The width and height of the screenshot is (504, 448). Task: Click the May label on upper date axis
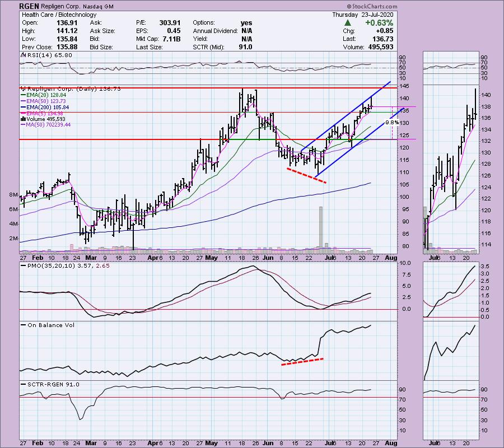tap(211, 258)
